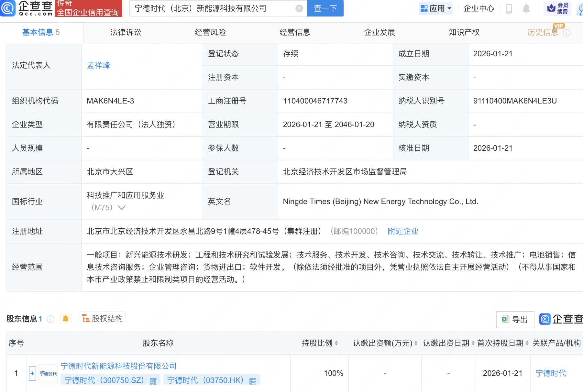Enable monitoring via bell icon next to 股东信息
This screenshot has height=392, width=583.
pos(66,319)
